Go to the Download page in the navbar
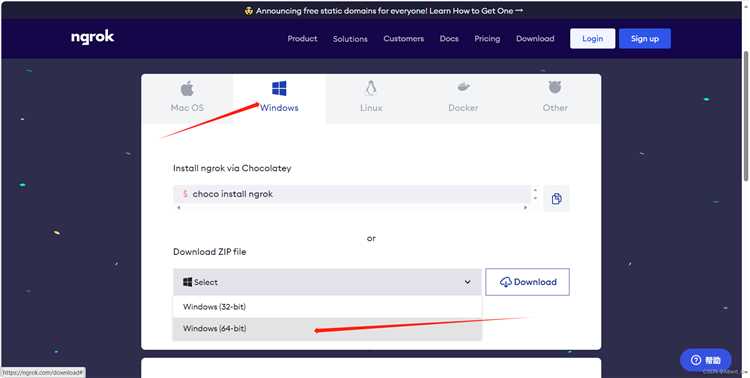The height and width of the screenshot is (378, 750). click(x=535, y=39)
